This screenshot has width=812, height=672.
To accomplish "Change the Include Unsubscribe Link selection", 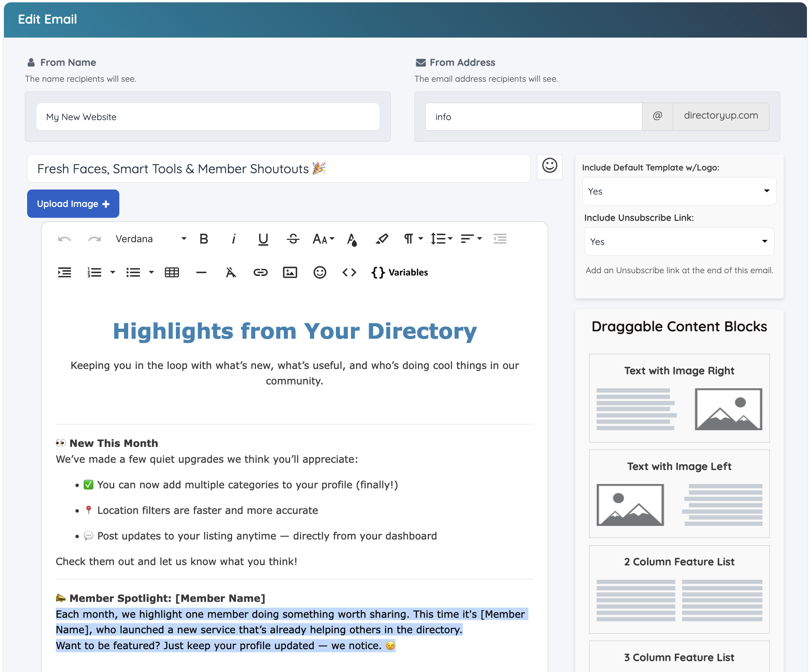I will [x=679, y=241].
